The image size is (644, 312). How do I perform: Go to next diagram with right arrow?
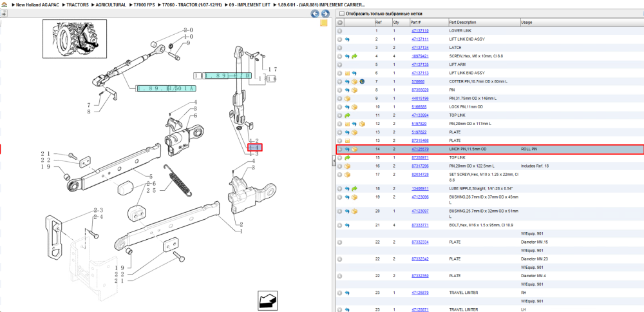[325, 14]
